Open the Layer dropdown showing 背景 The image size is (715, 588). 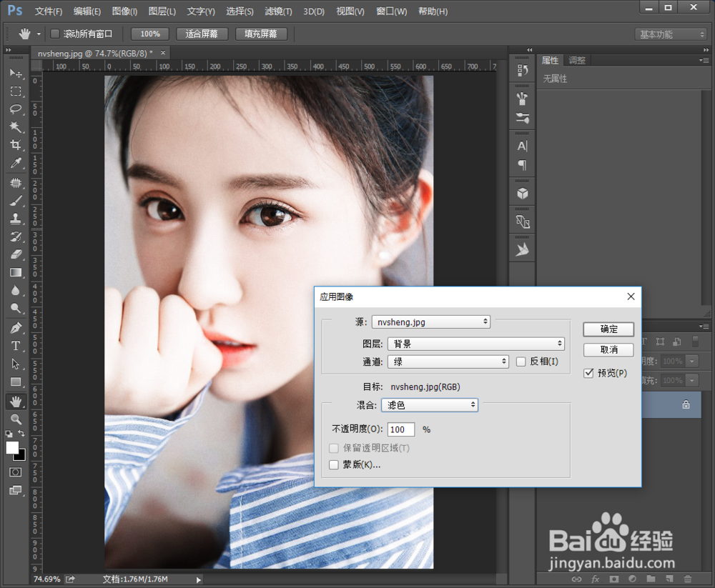[476, 344]
